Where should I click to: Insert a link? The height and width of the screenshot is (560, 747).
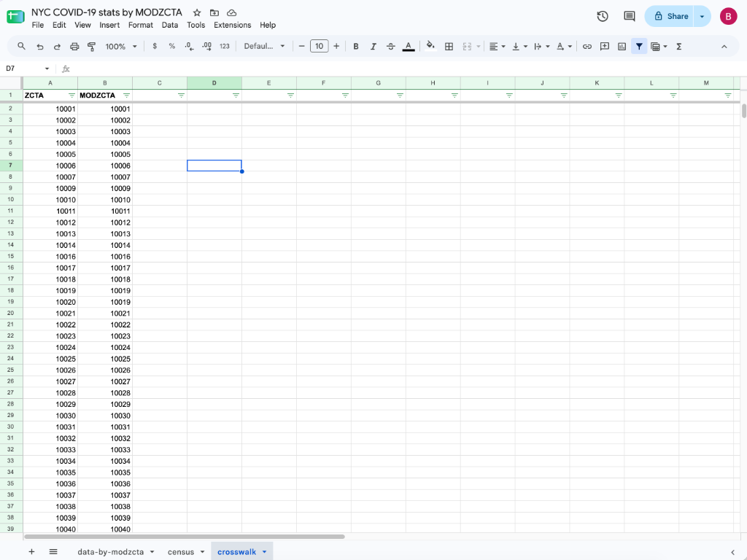click(x=587, y=46)
